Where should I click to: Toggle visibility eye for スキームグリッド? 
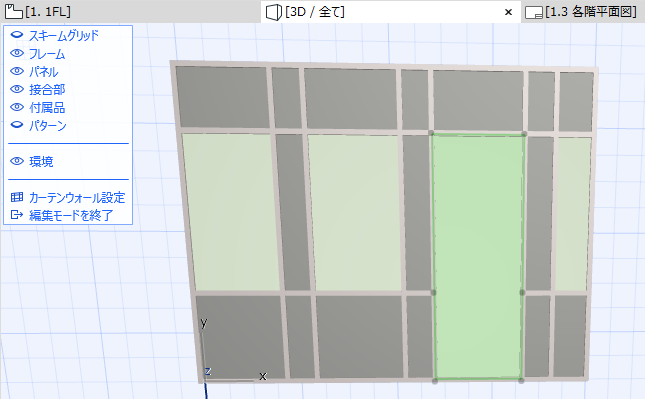(x=17, y=35)
